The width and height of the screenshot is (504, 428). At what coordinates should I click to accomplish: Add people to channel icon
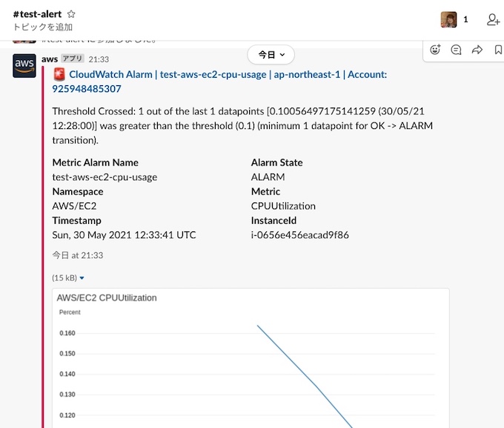pos(493,19)
